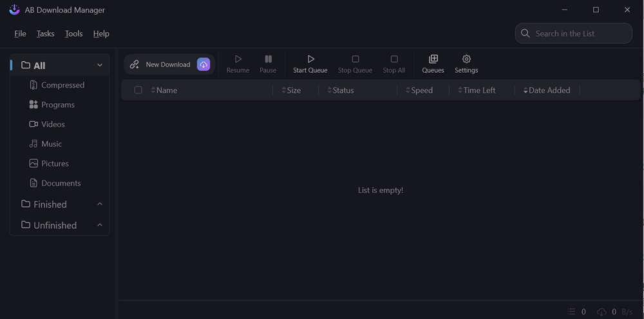The height and width of the screenshot is (319, 644).
Task: Select the Documents category label
Action: pos(61,183)
